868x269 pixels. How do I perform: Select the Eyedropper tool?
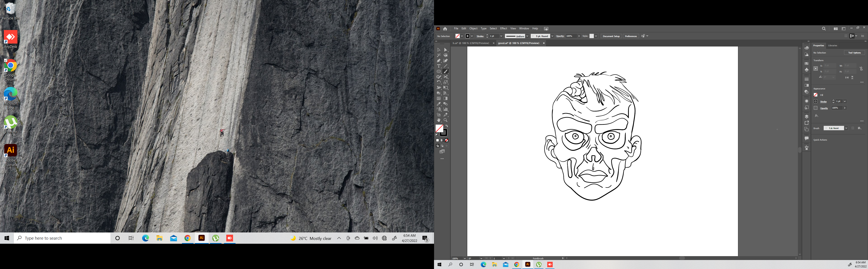(x=439, y=104)
